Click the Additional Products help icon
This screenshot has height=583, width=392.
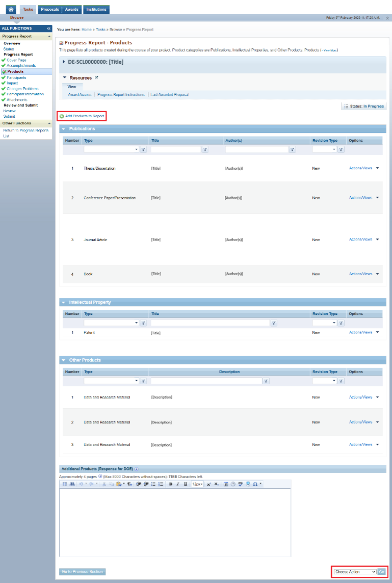pyautogui.click(x=137, y=469)
